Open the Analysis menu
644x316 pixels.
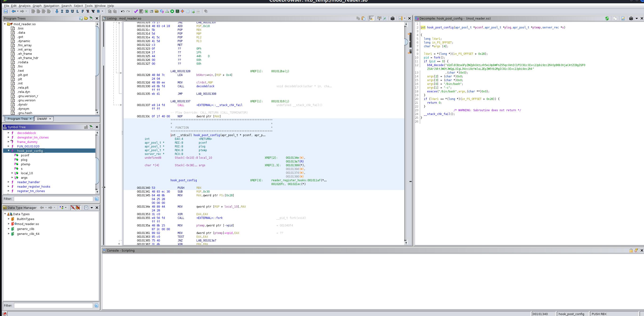pyautogui.click(x=24, y=6)
